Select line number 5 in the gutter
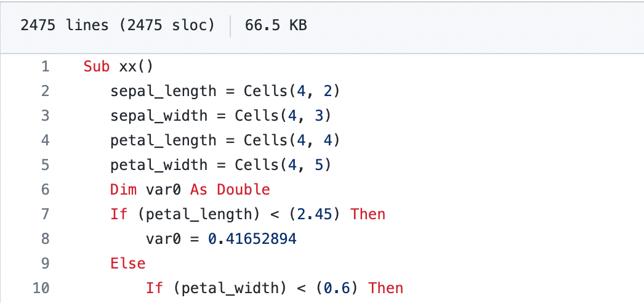The image size is (644, 303). click(45, 165)
